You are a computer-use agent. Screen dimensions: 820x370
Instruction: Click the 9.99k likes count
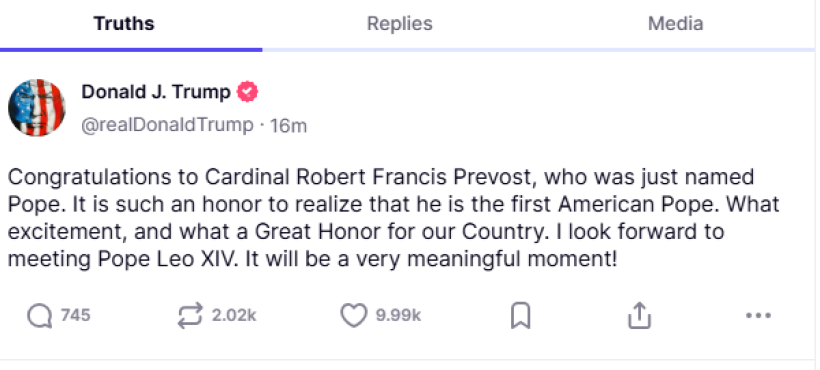point(398,315)
